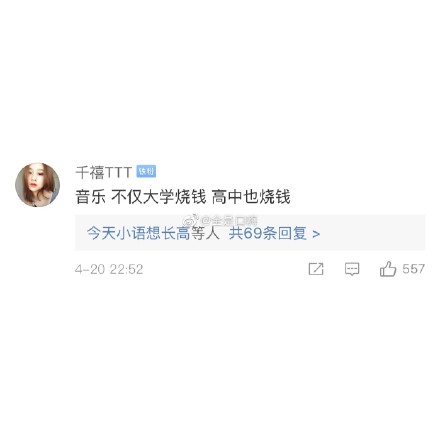Click the empty gray area of reply box

[x=372, y=233]
